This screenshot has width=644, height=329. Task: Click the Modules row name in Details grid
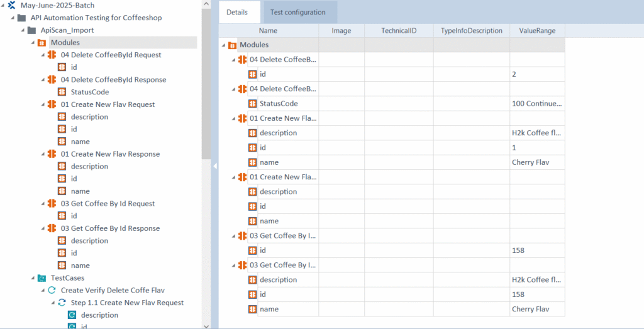click(x=254, y=45)
